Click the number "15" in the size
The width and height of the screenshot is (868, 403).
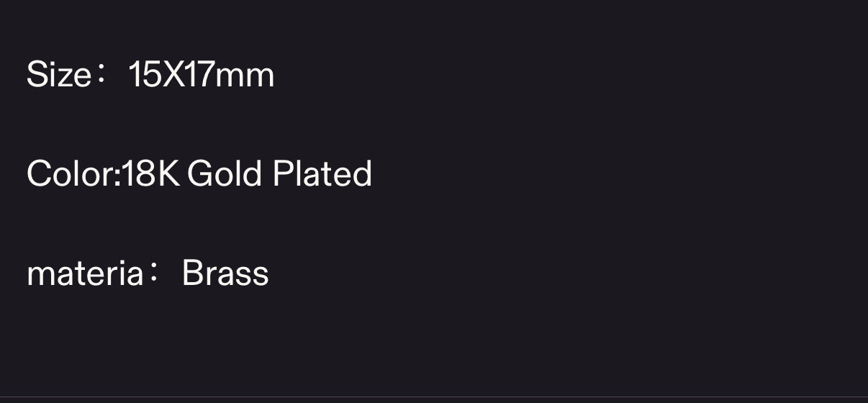(x=146, y=75)
